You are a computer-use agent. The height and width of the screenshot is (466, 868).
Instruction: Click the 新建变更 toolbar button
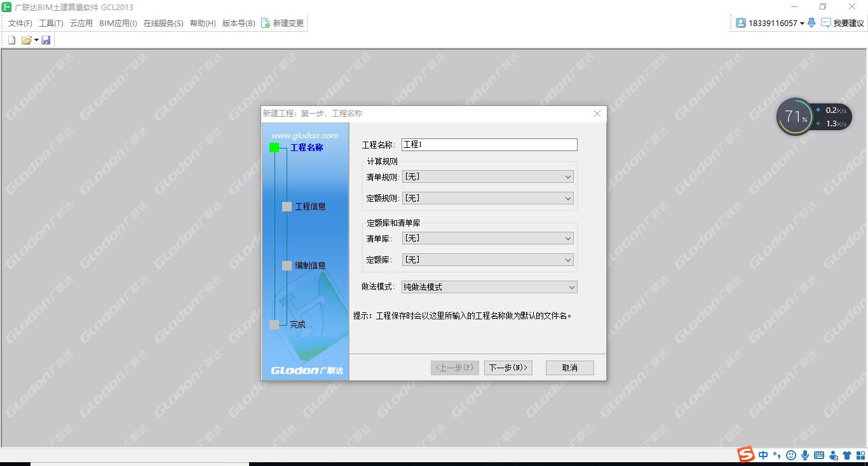(283, 23)
